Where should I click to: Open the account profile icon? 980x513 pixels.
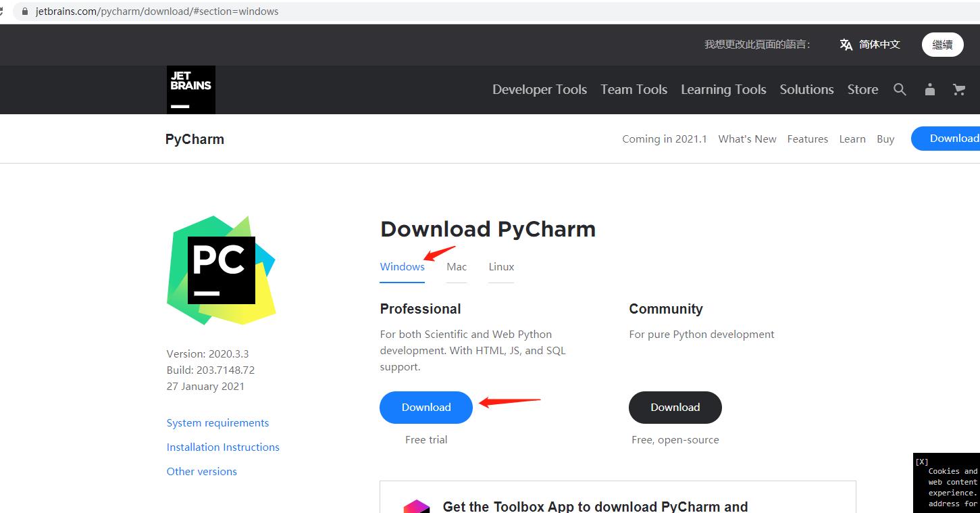[x=930, y=89]
